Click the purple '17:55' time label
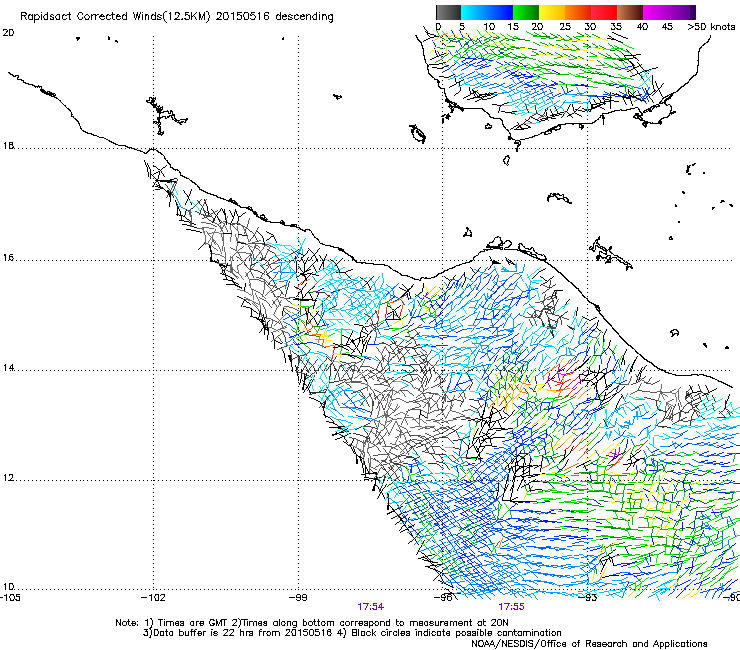The height and width of the screenshot is (650, 740). click(x=511, y=607)
